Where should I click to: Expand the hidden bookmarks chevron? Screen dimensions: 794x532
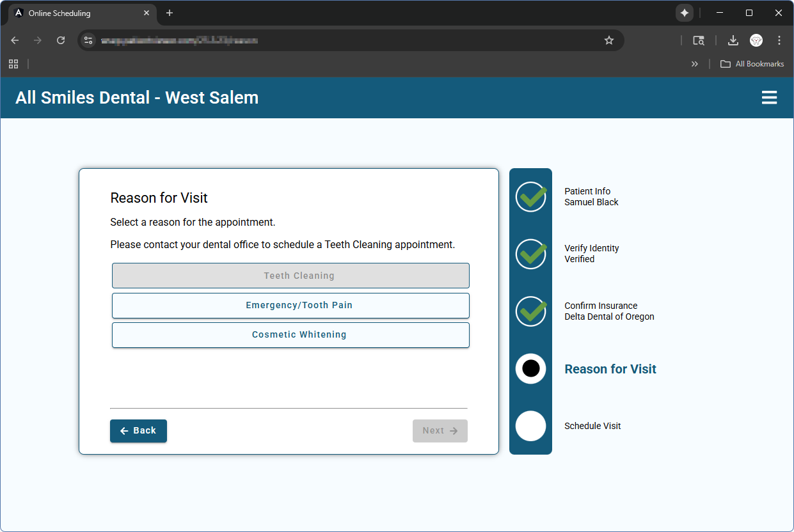[x=695, y=64]
